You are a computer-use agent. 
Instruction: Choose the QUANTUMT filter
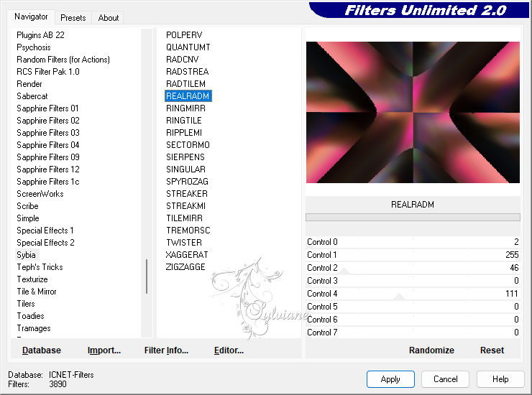click(188, 47)
